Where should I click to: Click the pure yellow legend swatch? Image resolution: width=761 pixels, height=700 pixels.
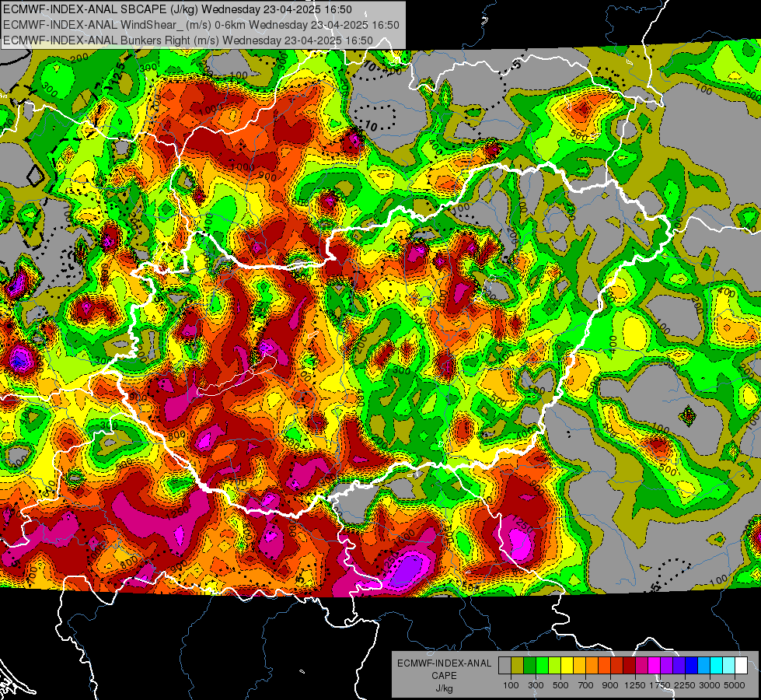567,665
